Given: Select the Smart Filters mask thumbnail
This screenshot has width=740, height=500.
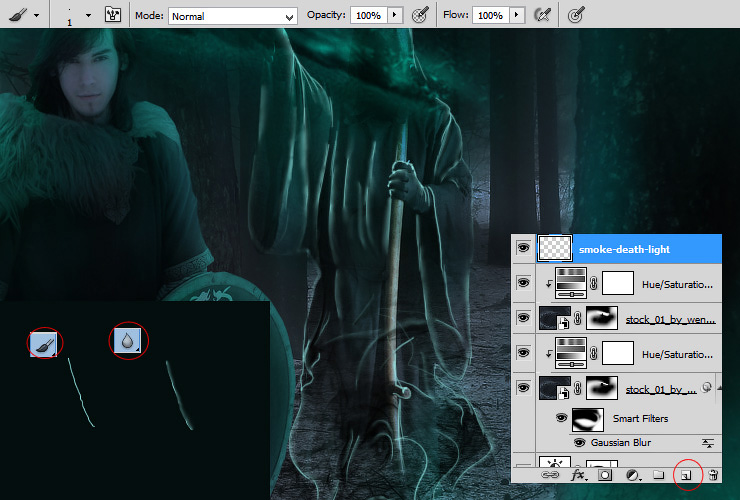Looking at the screenshot, I should point(588,419).
